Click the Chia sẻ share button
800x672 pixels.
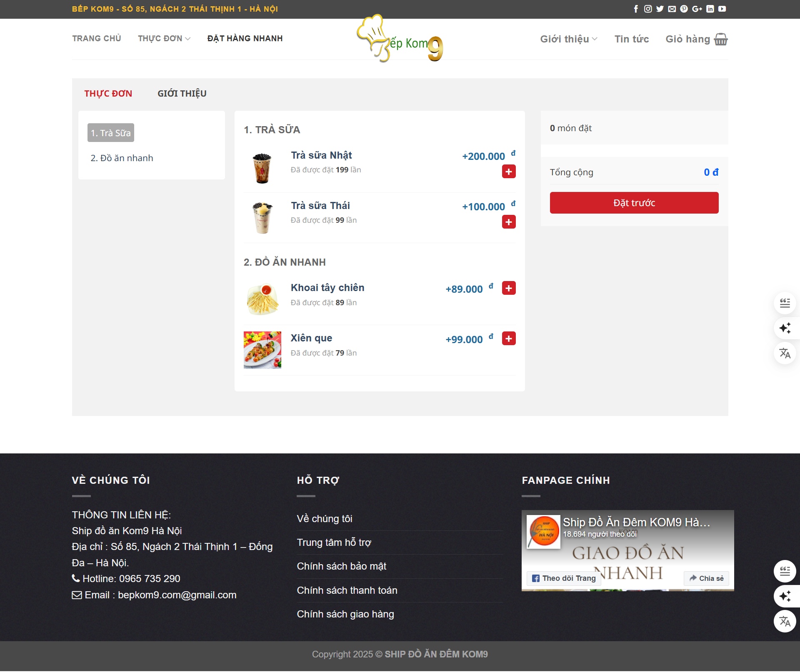click(706, 578)
